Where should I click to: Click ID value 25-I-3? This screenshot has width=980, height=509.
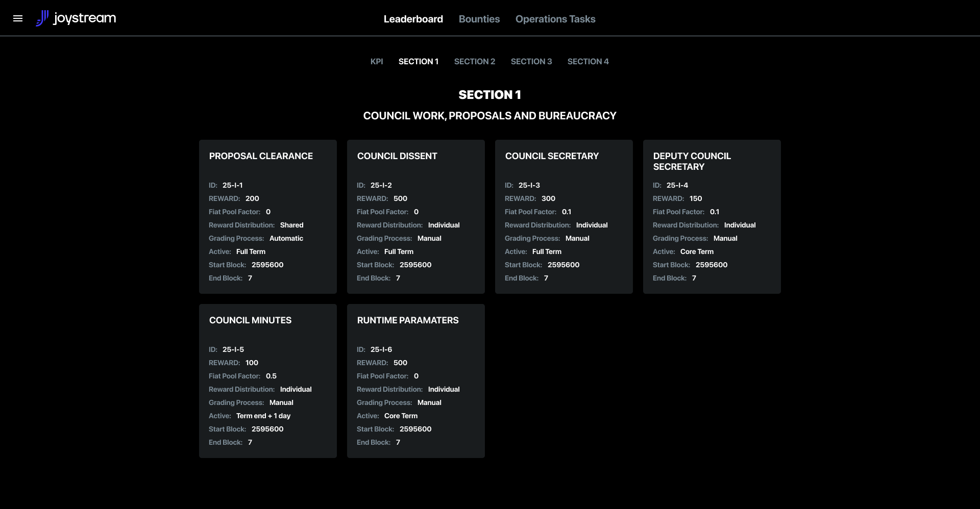tap(529, 185)
